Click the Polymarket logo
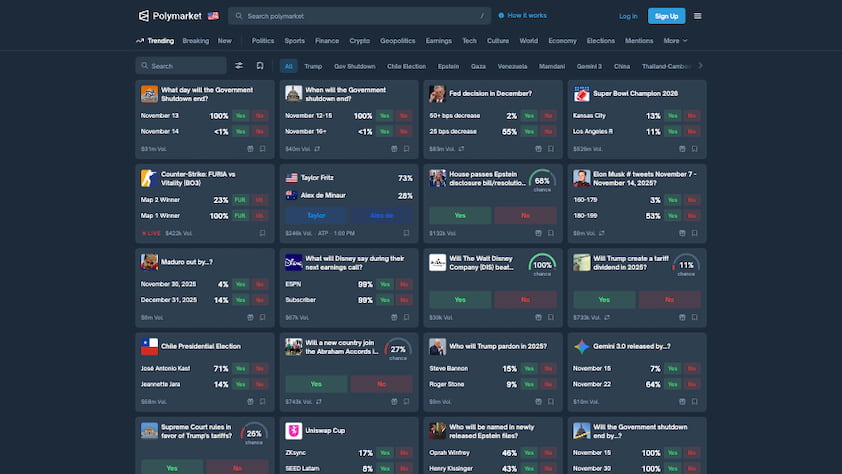The height and width of the screenshot is (474, 842). click(170, 16)
